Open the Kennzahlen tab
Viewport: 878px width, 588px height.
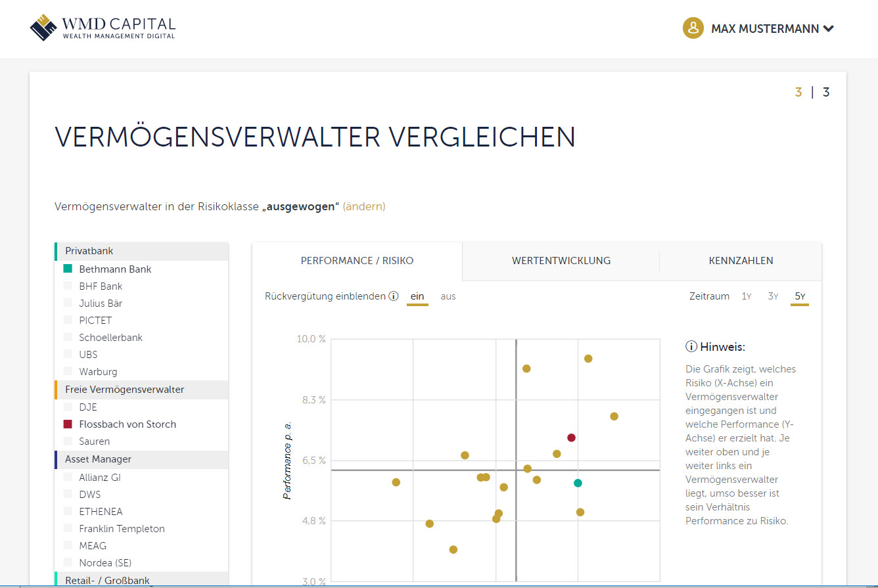click(x=741, y=261)
